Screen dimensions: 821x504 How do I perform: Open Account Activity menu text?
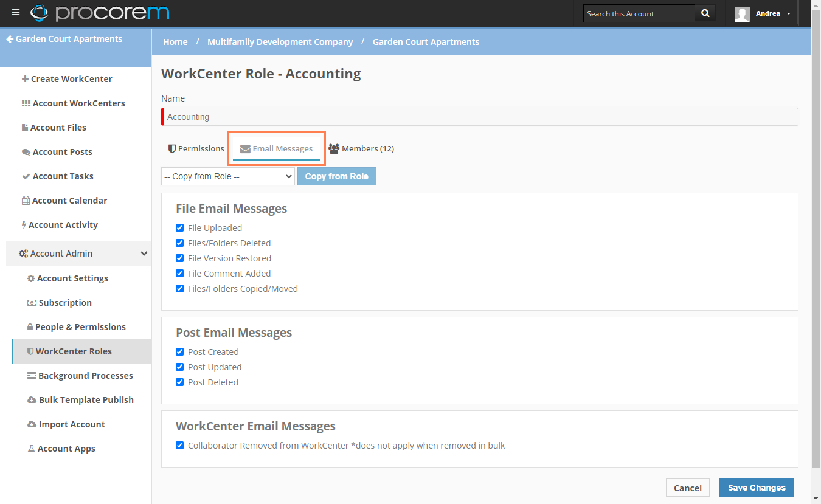click(x=63, y=225)
